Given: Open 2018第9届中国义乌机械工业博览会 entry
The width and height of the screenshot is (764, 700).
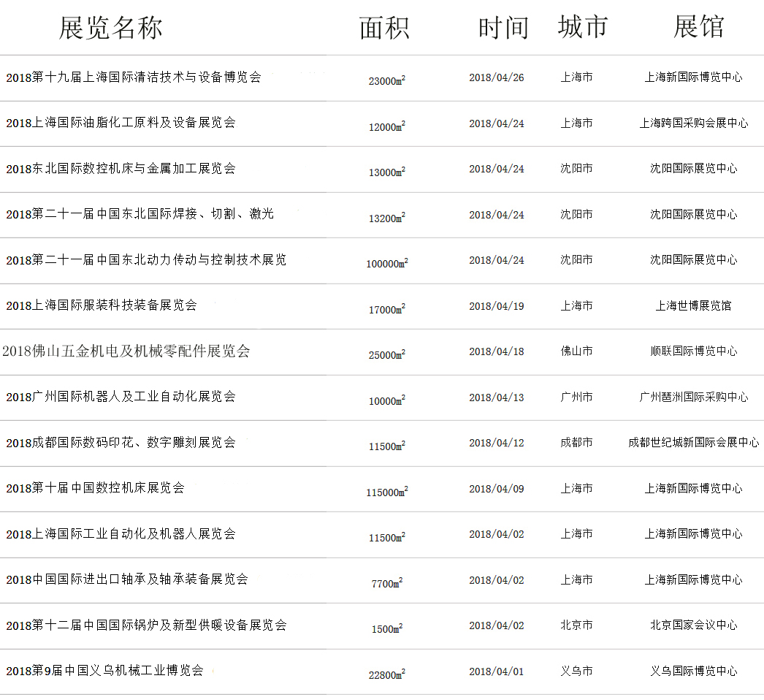Looking at the screenshot, I should (104, 671).
